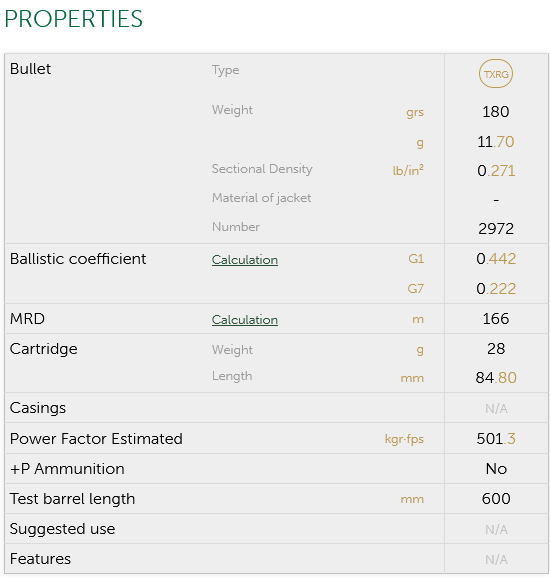Click the Material of jacket label
This screenshot has width=550, height=578.
point(261,198)
